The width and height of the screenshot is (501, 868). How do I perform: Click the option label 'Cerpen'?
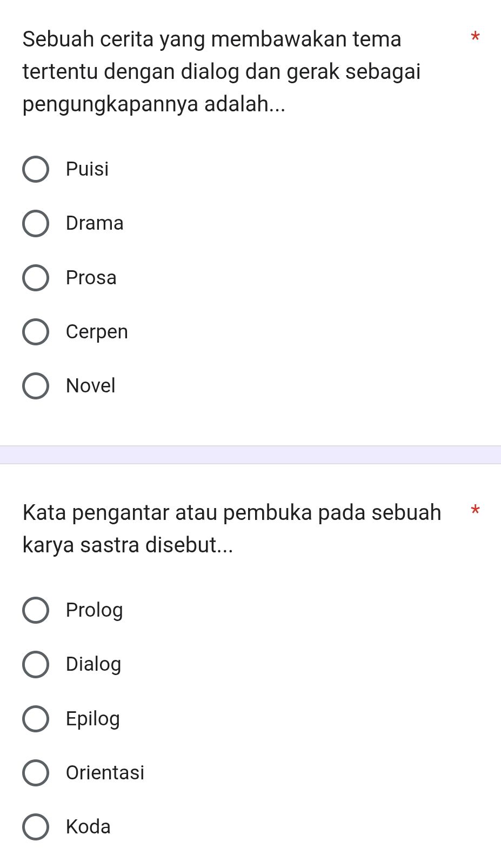tap(96, 331)
